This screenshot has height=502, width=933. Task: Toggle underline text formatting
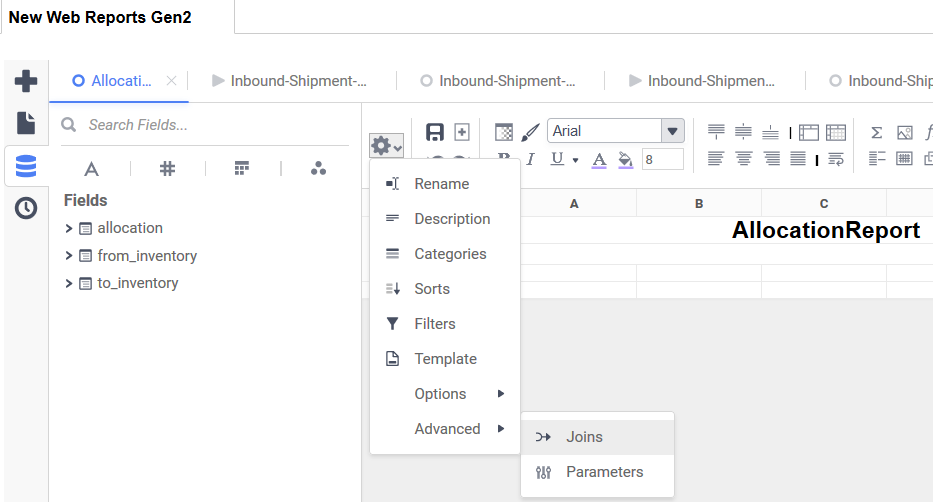point(557,159)
